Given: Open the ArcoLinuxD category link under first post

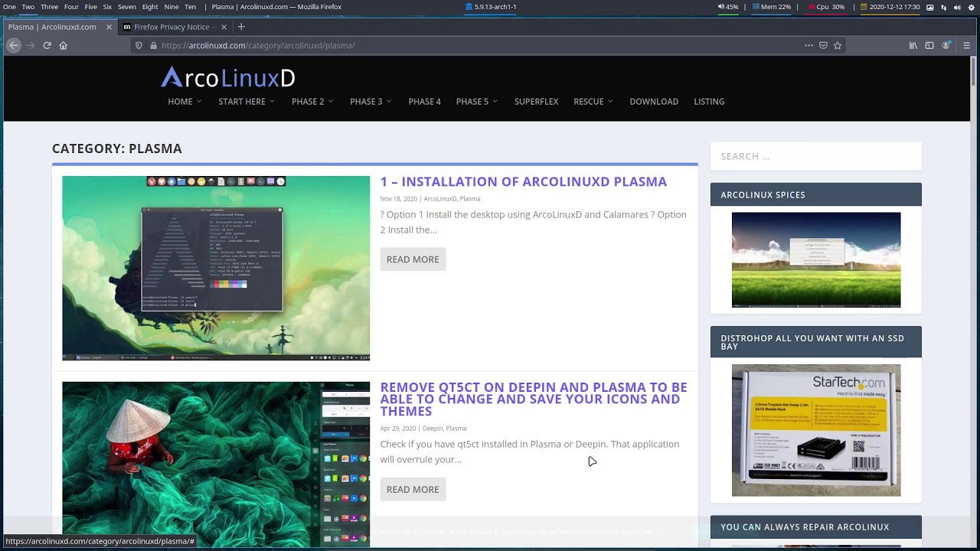Looking at the screenshot, I should coord(440,199).
